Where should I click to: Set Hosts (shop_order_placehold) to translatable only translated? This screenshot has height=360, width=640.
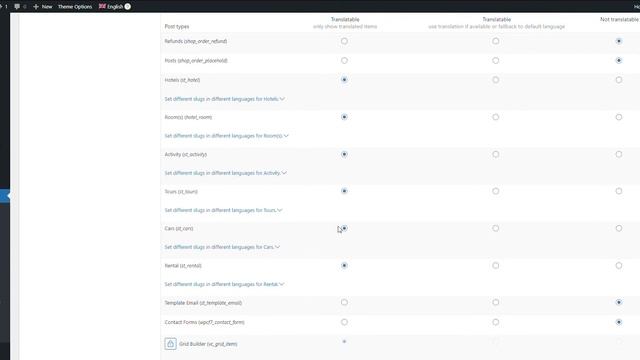click(x=344, y=60)
